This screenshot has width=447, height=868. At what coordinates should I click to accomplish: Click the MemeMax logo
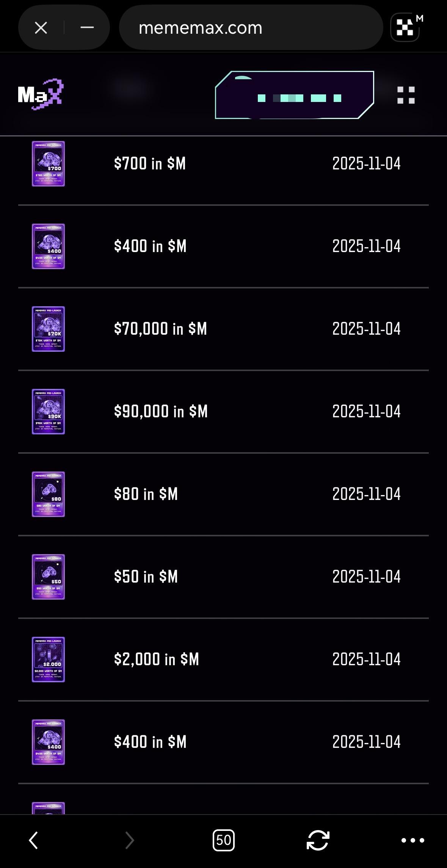41,94
